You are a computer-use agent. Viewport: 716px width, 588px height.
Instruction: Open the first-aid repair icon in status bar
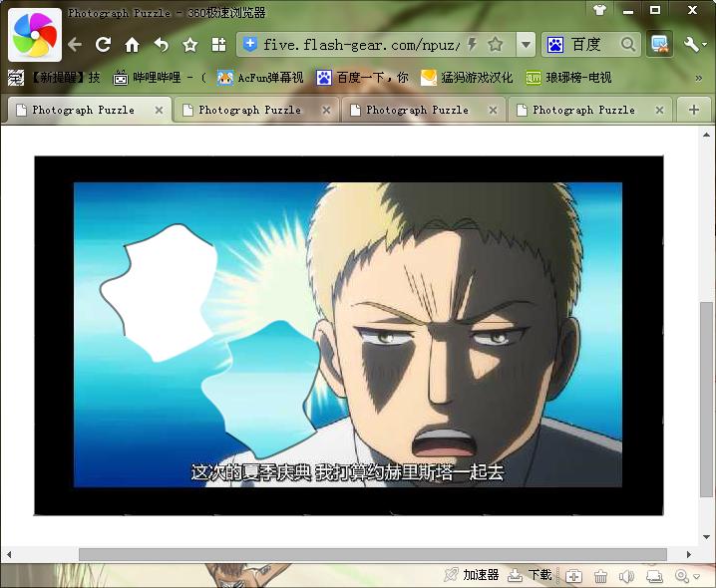coord(573,576)
